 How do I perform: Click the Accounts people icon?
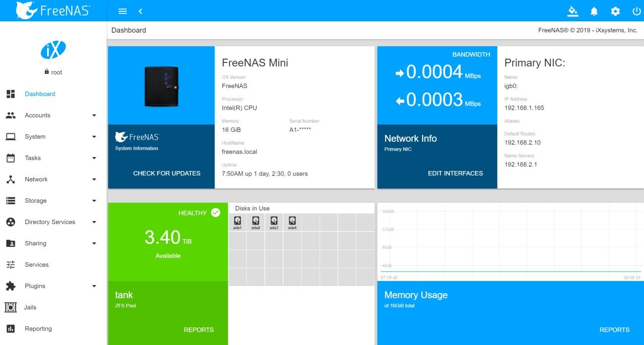10,115
